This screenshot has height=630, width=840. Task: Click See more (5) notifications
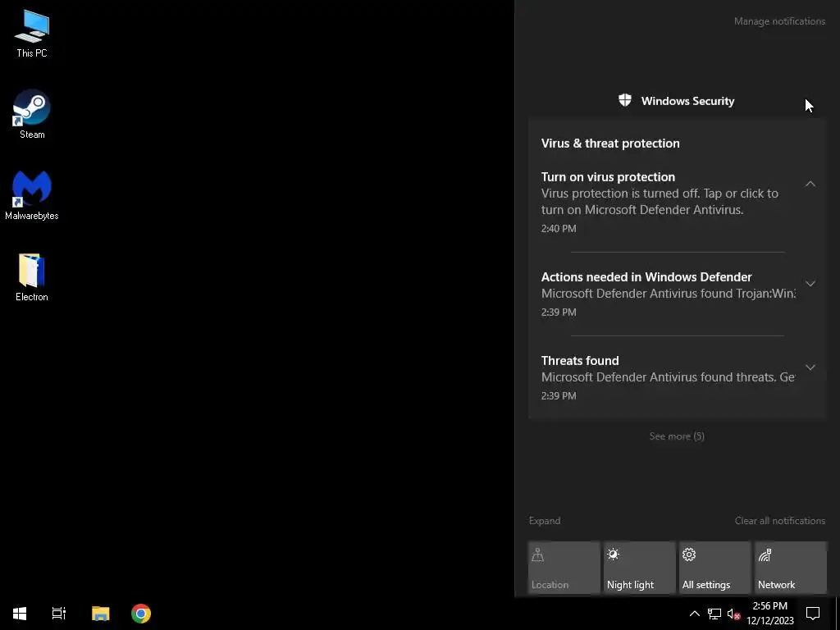tap(677, 436)
